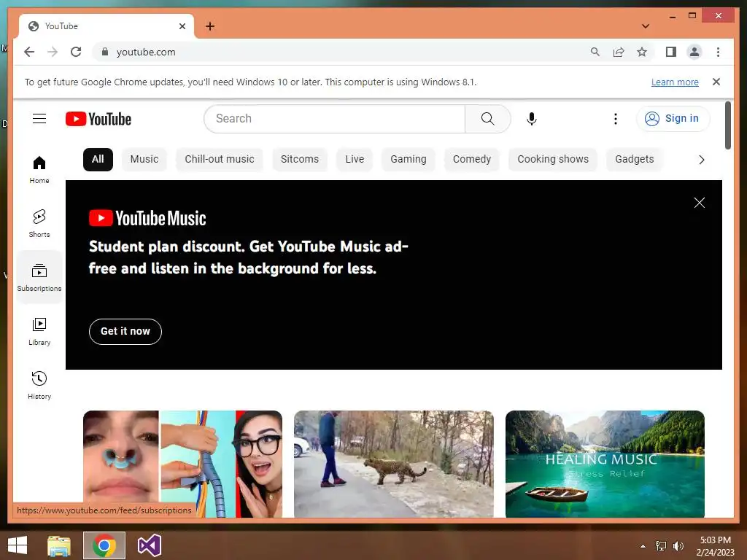747x560 pixels.
Task: Click the Sign in button
Action: (673, 119)
